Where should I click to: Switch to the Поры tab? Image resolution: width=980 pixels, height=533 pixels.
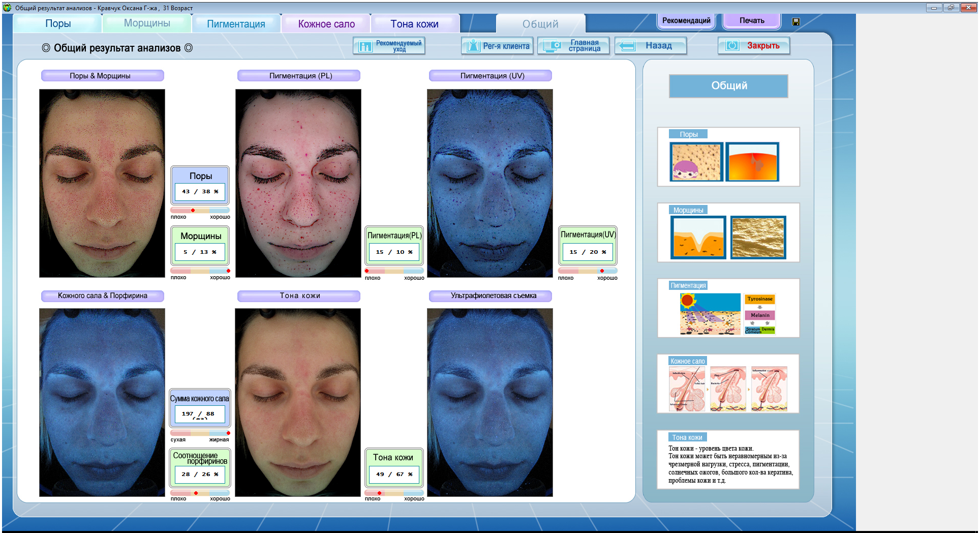point(57,24)
